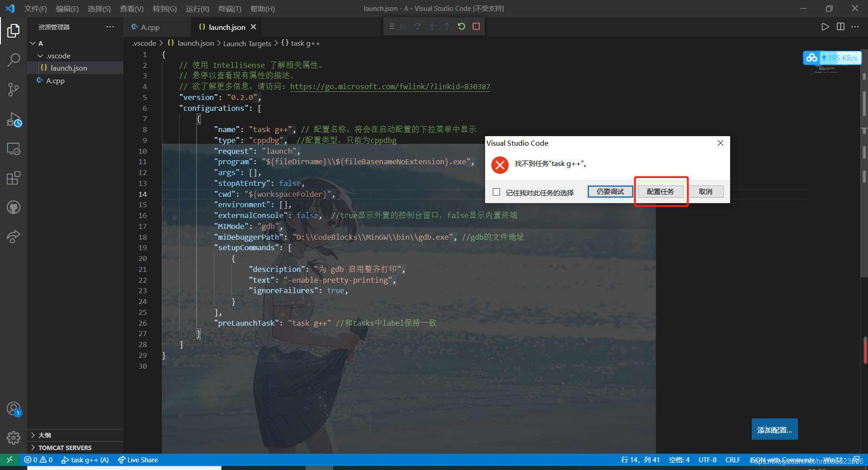Viewport: 868px width, 470px height.
Task: Open the go.microsoft.com fwlink URL
Action: point(390,86)
